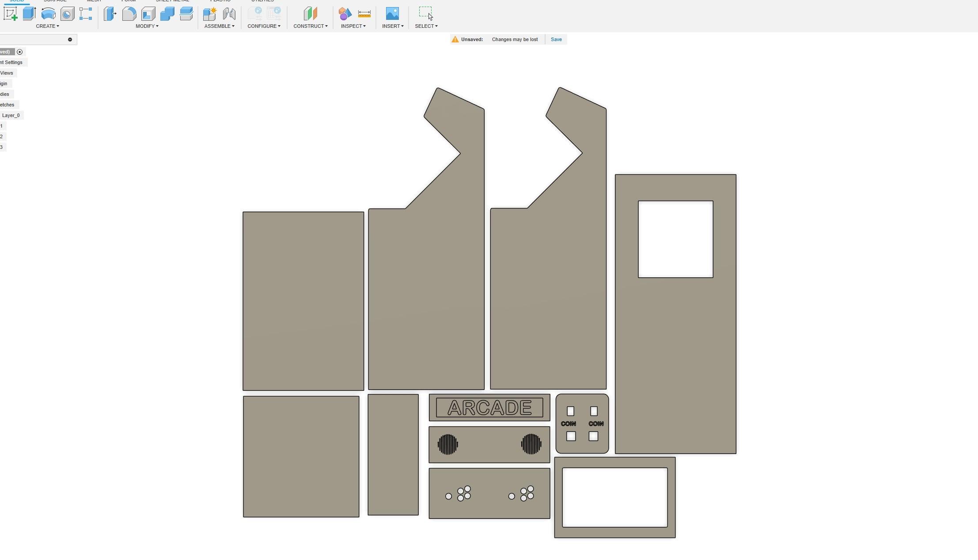This screenshot has height=560, width=978.
Task: Click the 'Changes may be lost' message
Action: pyautogui.click(x=515, y=39)
